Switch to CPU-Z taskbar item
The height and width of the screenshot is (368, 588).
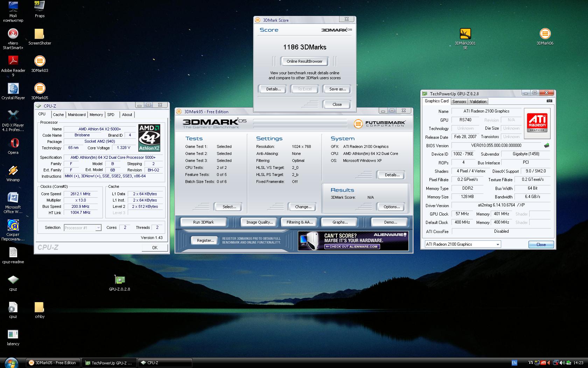(165, 363)
